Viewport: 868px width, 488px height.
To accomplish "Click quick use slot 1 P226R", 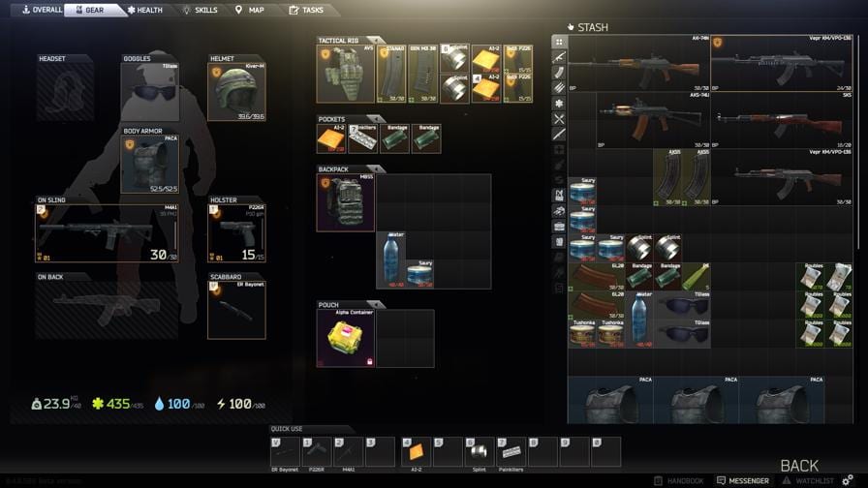I will (x=317, y=451).
